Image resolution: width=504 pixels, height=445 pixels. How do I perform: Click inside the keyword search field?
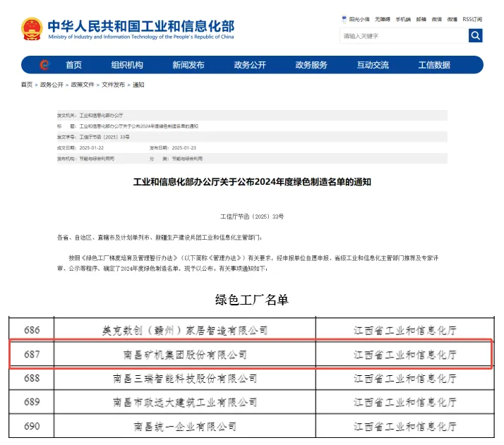(x=404, y=35)
